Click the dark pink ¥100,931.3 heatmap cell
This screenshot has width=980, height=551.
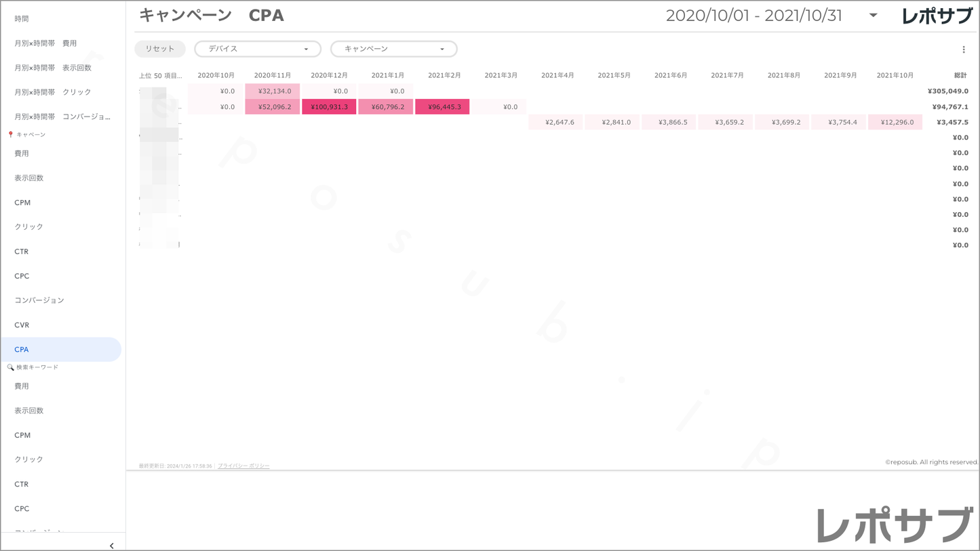coord(329,106)
